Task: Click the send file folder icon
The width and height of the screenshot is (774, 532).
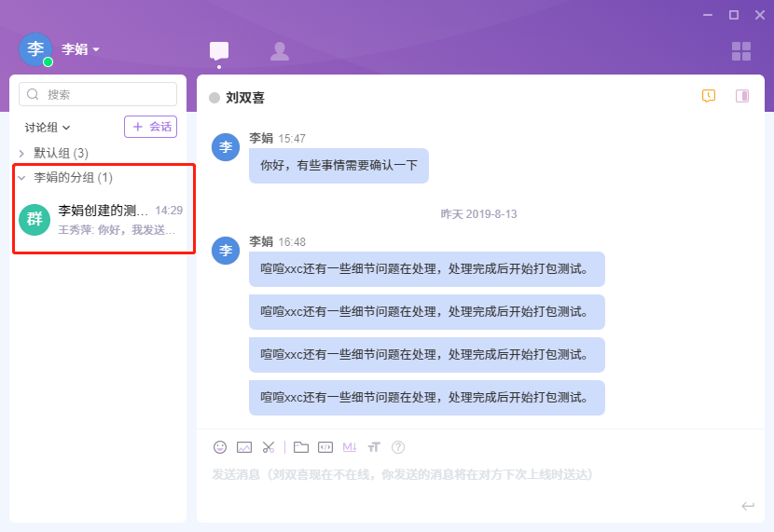Action: click(x=301, y=447)
